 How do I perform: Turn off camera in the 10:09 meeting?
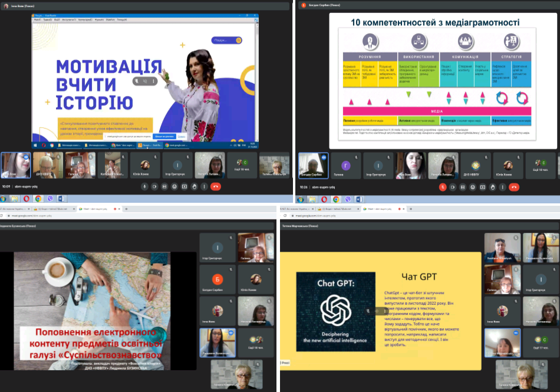(x=154, y=186)
